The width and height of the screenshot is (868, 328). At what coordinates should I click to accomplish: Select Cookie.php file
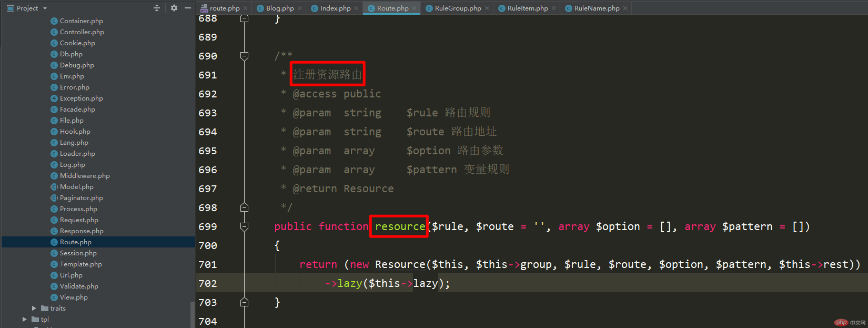coord(77,43)
